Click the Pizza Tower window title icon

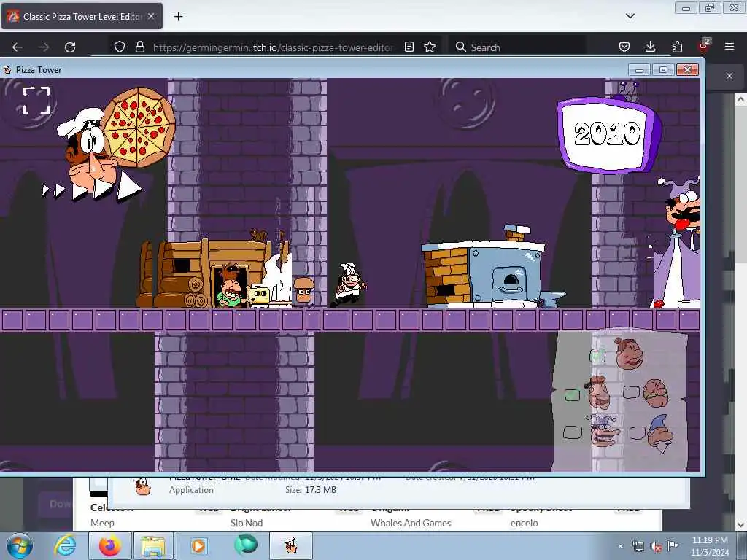[7, 70]
